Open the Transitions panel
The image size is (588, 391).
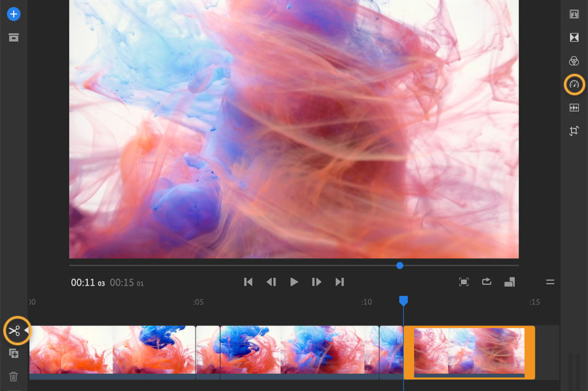pos(573,37)
